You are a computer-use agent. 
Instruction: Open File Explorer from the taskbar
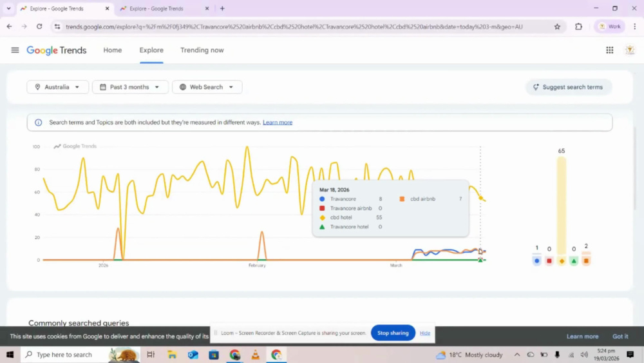point(172,355)
